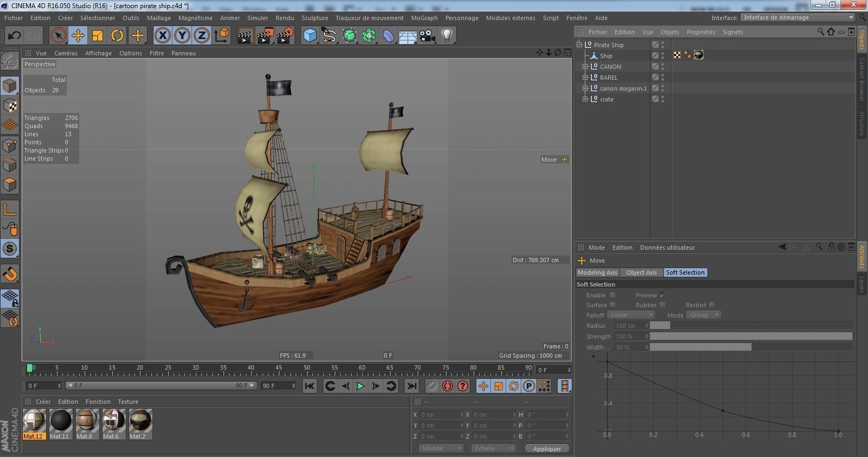Screen dimensions: 868x457
Task: Toggle the Surface checkbox
Action: [612, 305]
